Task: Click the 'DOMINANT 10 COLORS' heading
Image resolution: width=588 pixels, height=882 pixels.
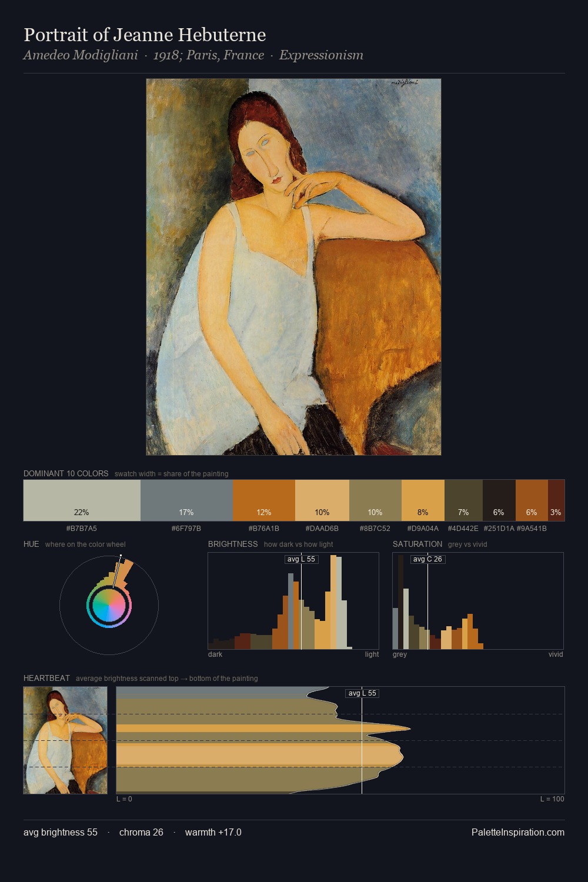Action: point(66,473)
